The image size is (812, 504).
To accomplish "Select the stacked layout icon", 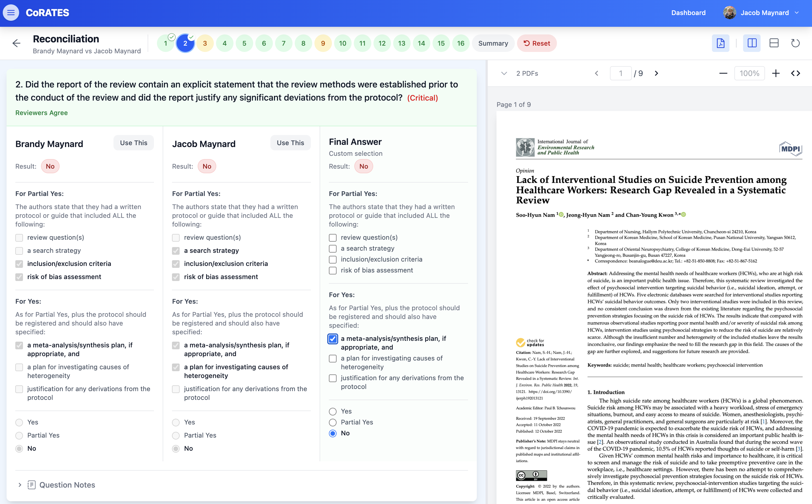I will [774, 43].
